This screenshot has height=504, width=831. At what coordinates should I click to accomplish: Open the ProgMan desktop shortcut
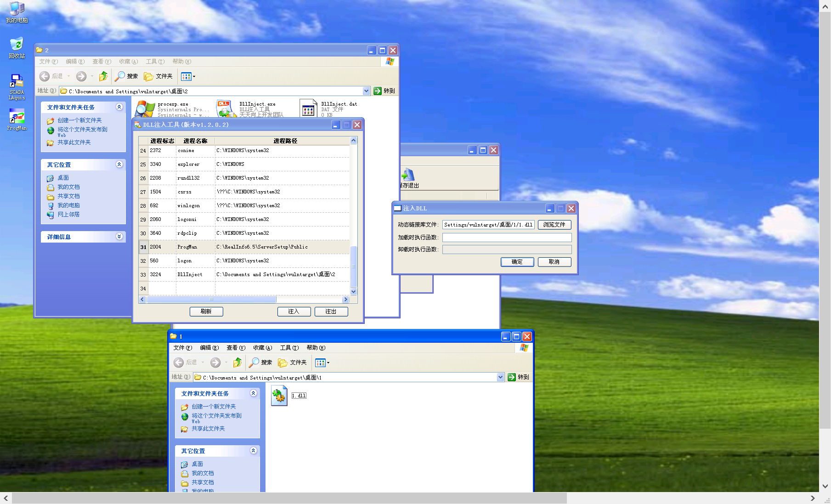[x=17, y=119]
